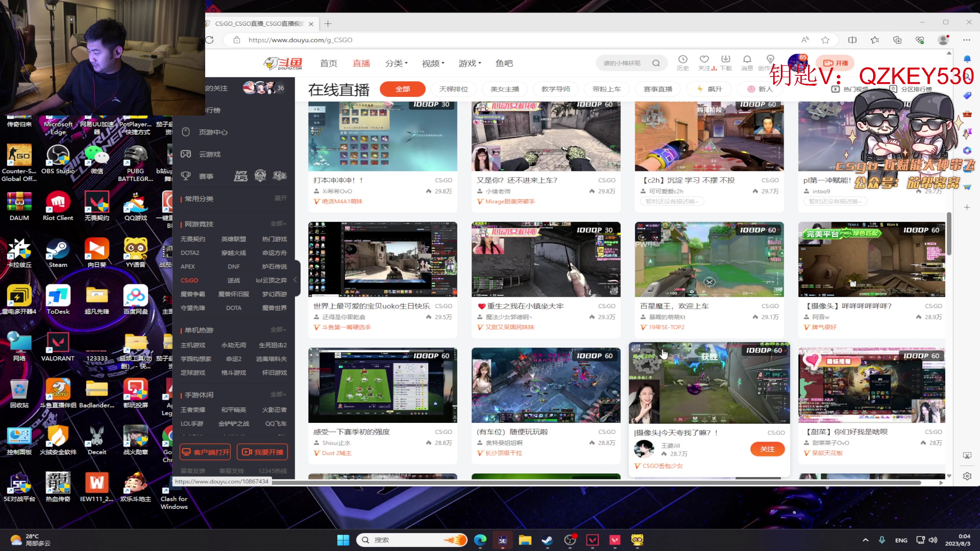
Task: Open the 分类 dropdown menu
Action: tap(396, 63)
